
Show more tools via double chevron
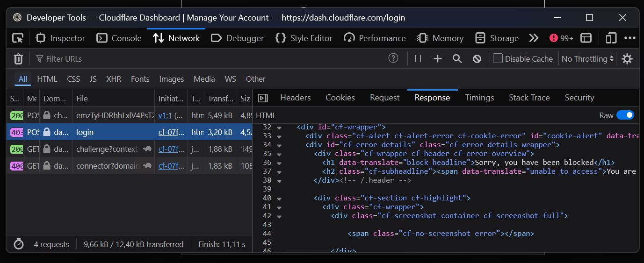point(534,38)
